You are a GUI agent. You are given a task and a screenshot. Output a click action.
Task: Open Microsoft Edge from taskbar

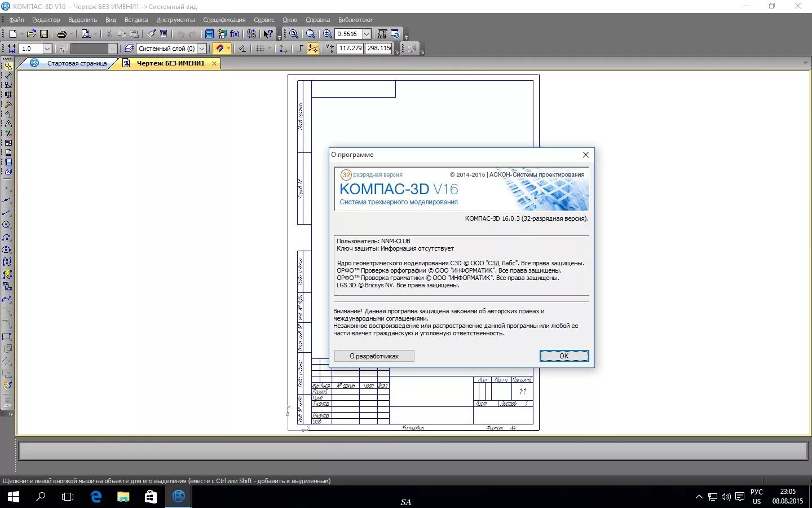(96, 497)
